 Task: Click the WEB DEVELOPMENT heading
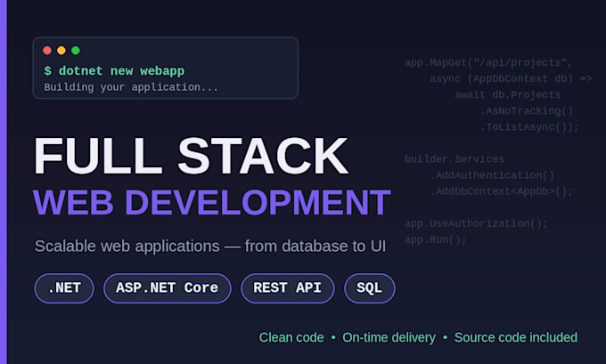(x=212, y=202)
